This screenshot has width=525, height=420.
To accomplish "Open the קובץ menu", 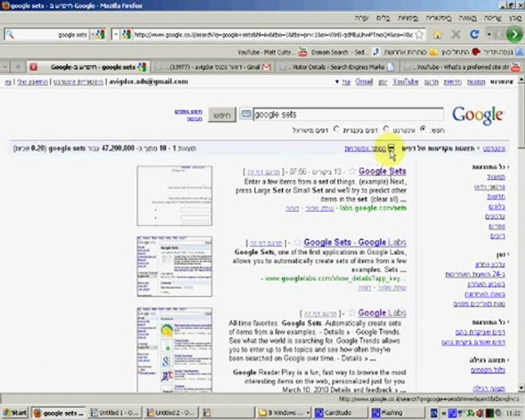I will [515, 17].
